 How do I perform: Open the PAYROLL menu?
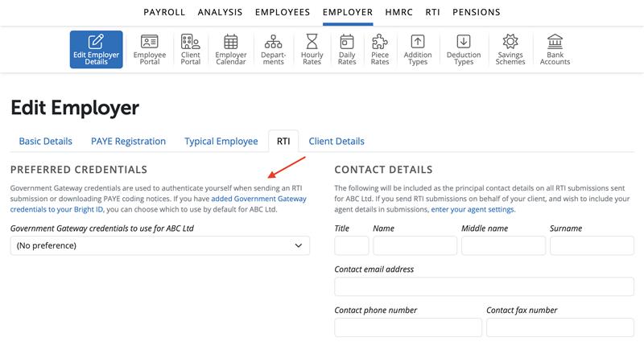164,12
